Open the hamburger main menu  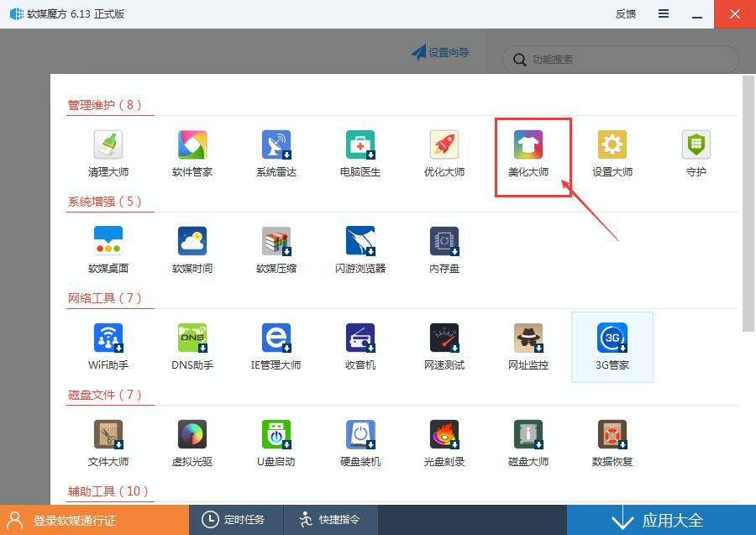(x=664, y=13)
